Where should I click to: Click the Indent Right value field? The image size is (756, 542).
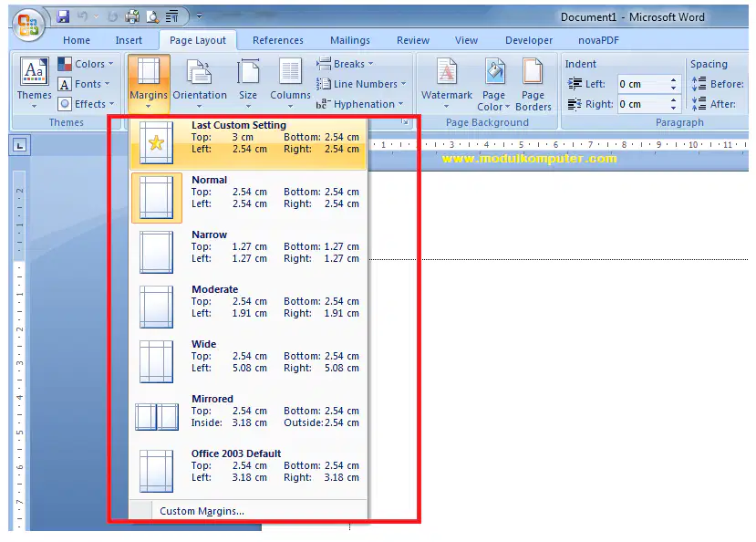(643, 104)
